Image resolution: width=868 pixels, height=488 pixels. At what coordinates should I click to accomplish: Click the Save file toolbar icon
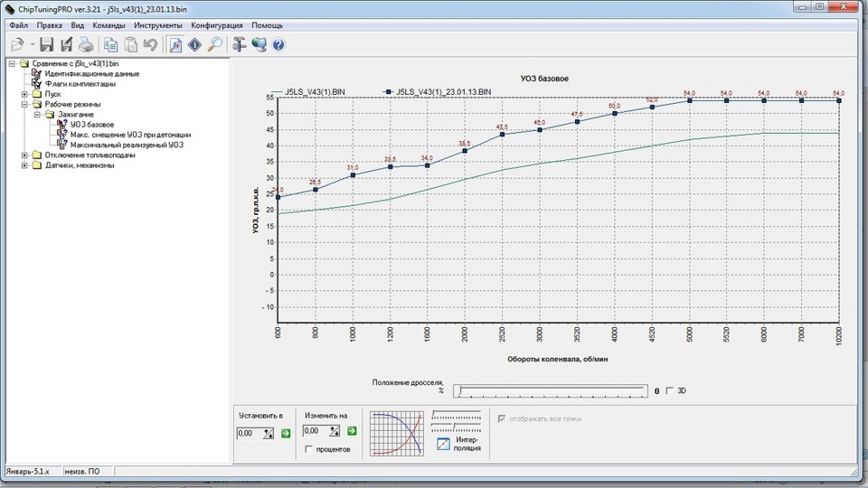[46, 44]
